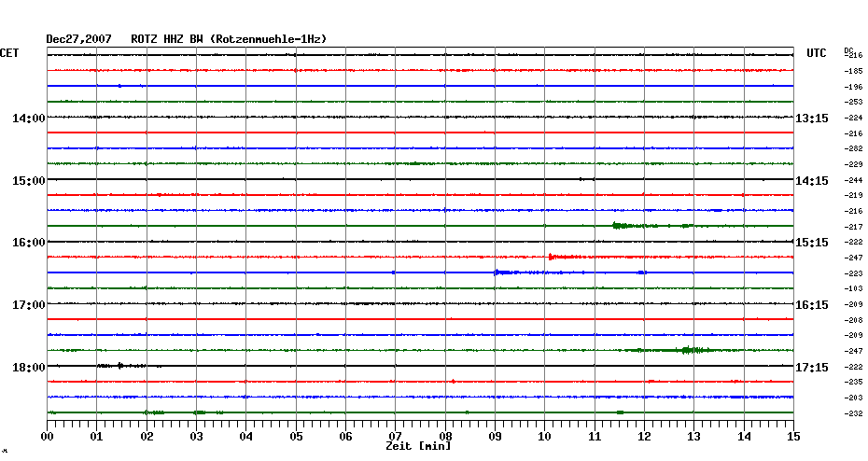Select DC offset value -229
Viewport: 868px width, 461px height.
(854, 164)
